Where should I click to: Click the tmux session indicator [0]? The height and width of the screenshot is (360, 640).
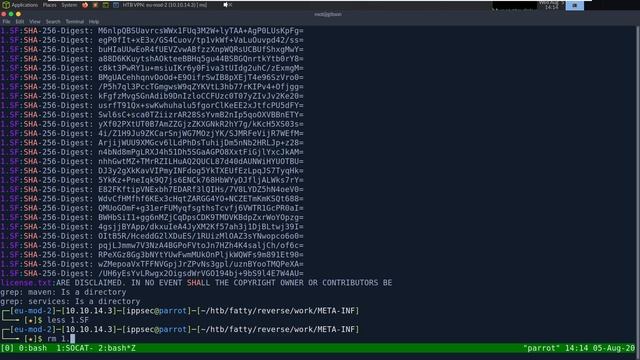(x=7, y=348)
